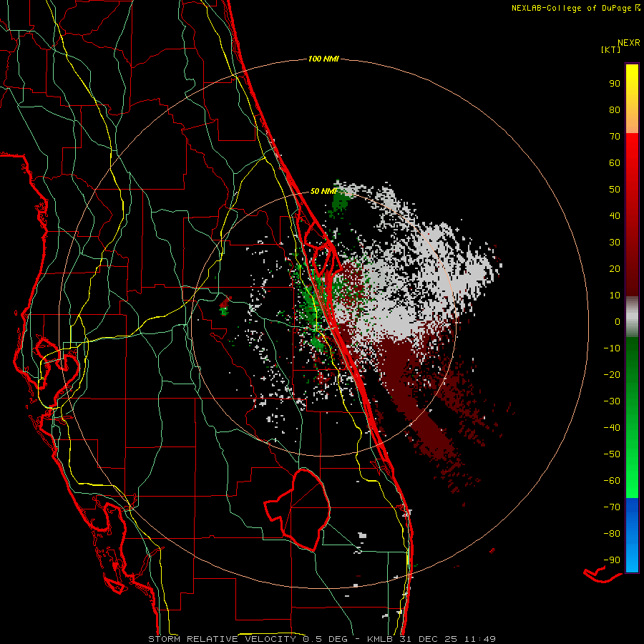The image size is (644, 644).
Task: Click the NEXR label above color scale
Action: tap(629, 43)
